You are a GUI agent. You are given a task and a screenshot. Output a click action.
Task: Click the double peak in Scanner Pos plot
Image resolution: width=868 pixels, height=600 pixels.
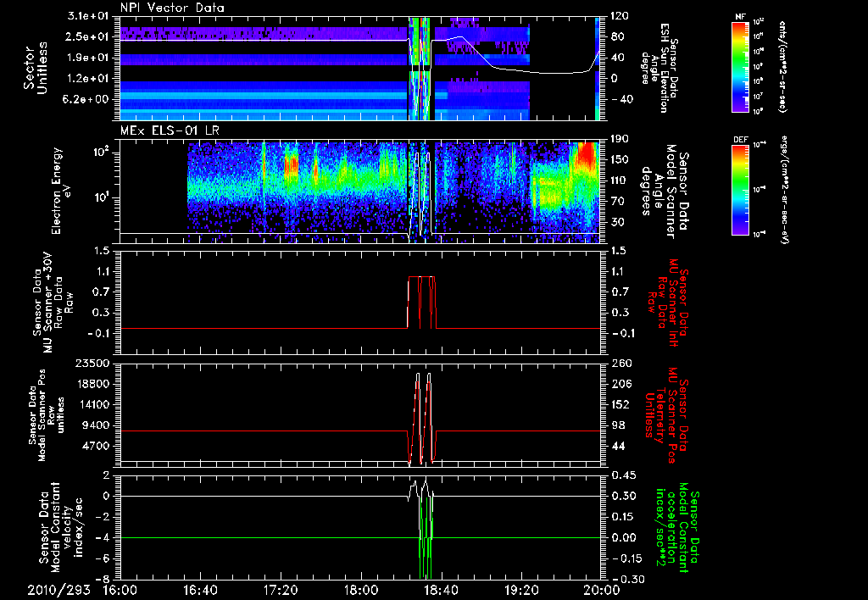(x=422, y=418)
